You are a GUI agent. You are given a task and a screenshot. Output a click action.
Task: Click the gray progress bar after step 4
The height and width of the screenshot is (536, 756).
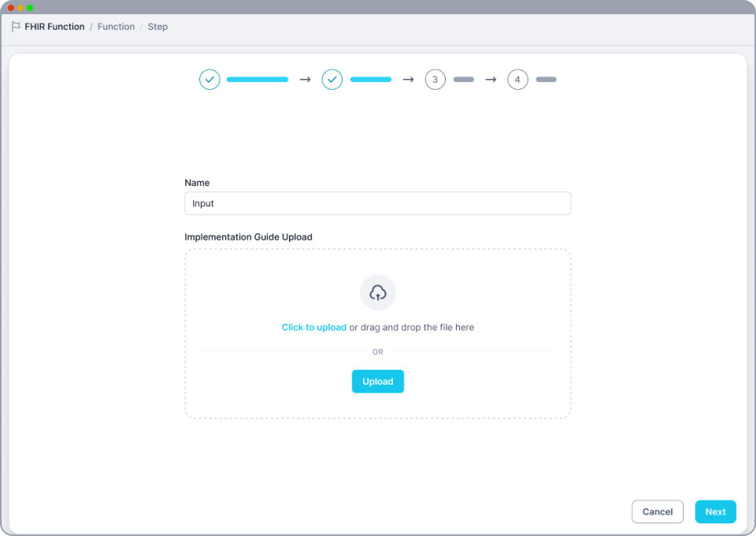[x=546, y=80]
